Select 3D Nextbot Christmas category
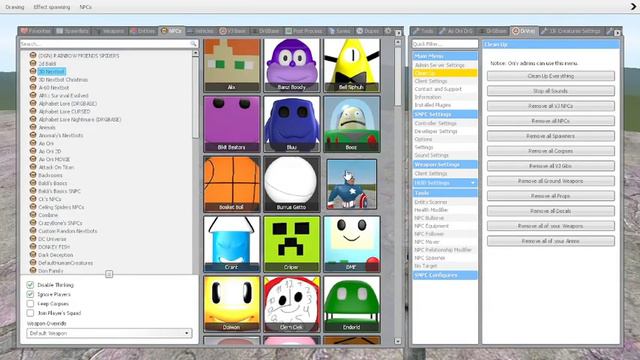The image size is (640, 360). 63,80
